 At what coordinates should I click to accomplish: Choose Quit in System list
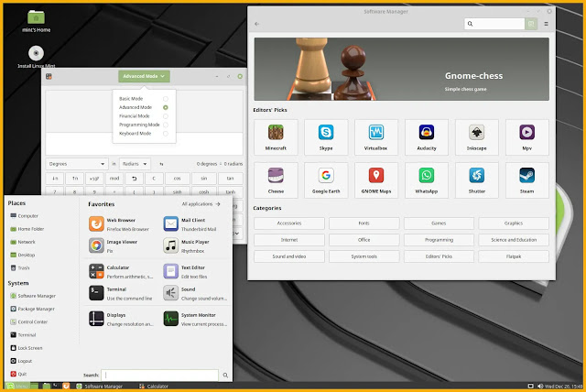pos(18,374)
